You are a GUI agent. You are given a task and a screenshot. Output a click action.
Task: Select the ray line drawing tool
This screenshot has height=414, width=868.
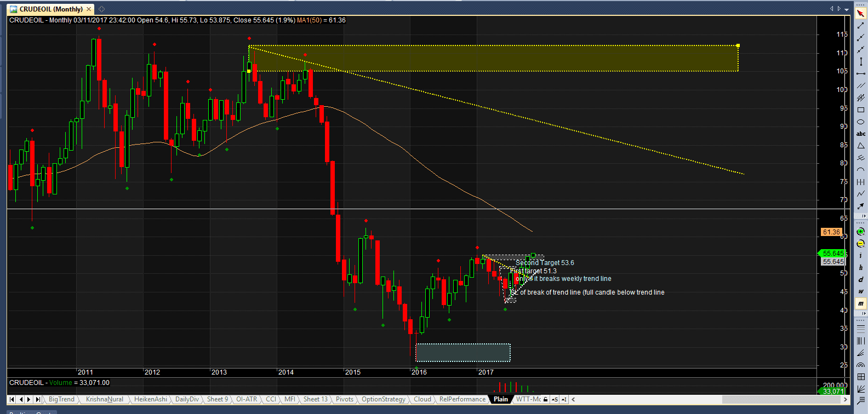tap(860, 38)
